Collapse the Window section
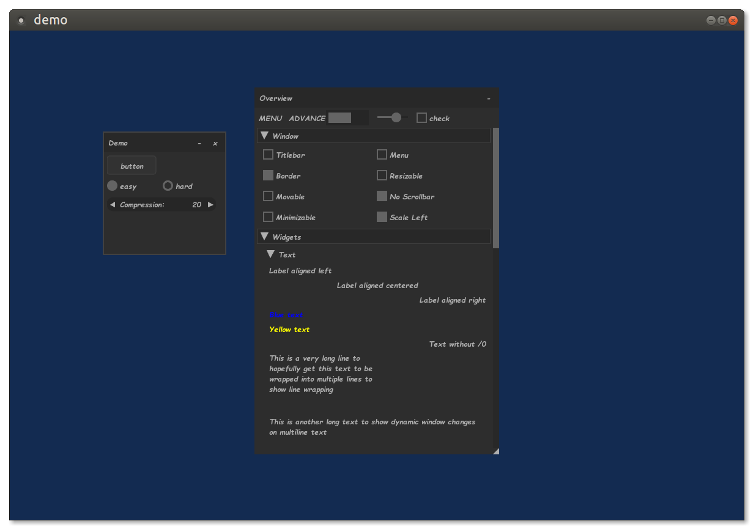The width and height of the screenshot is (756, 532). [x=264, y=136]
